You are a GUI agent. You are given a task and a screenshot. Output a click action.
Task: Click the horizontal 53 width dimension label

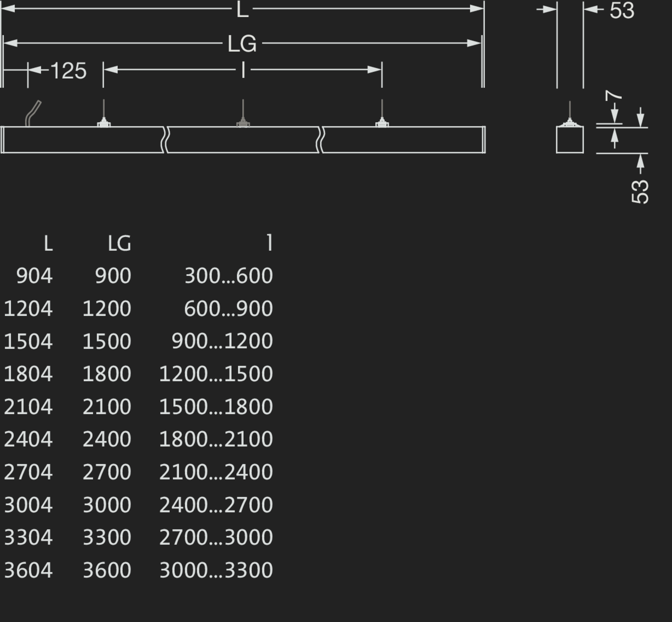tap(622, 10)
